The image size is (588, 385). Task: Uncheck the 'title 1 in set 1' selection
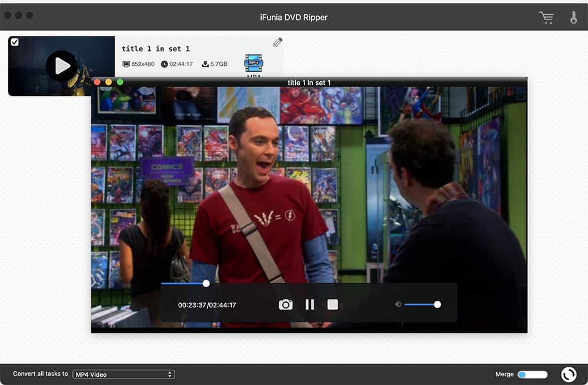tap(15, 41)
